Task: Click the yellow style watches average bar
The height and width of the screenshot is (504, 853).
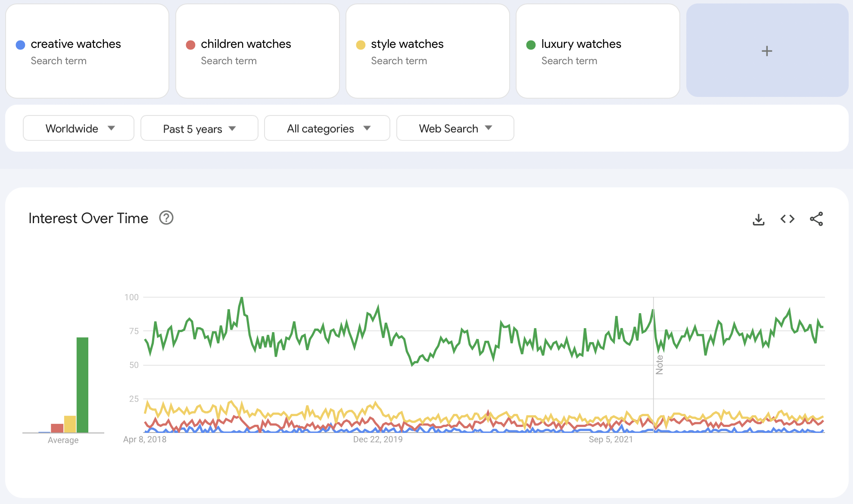Action: point(70,424)
